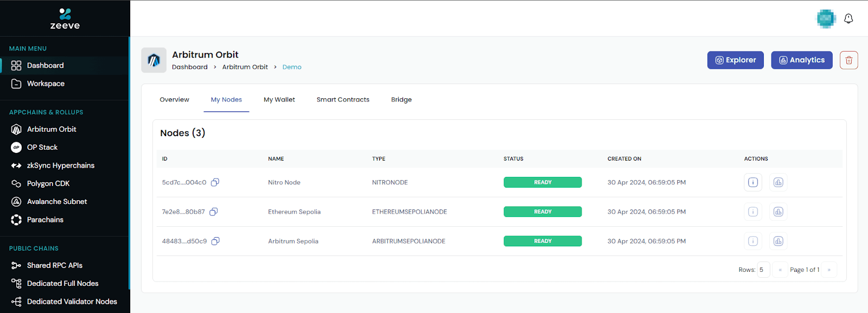The image size is (868, 313).
Task: Switch to the Overview tab
Action: tap(175, 100)
